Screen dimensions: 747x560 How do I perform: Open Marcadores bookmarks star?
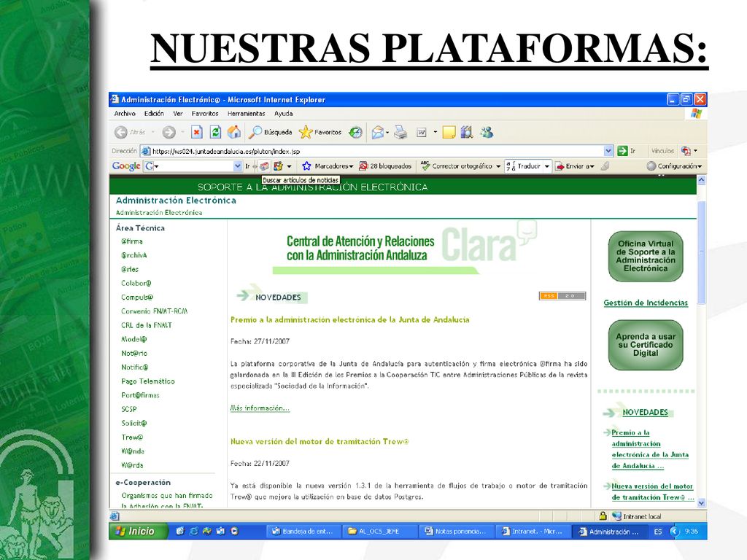pyautogui.click(x=327, y=166)
